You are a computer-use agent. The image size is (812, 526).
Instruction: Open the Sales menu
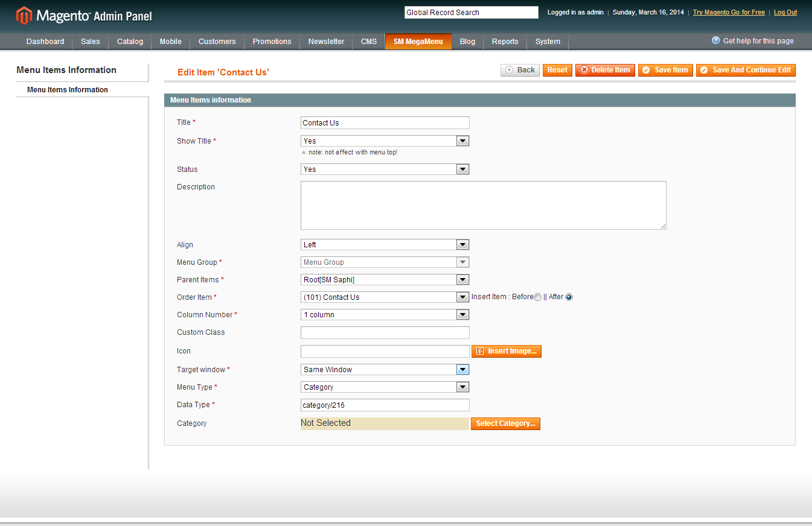coord(91,42)
